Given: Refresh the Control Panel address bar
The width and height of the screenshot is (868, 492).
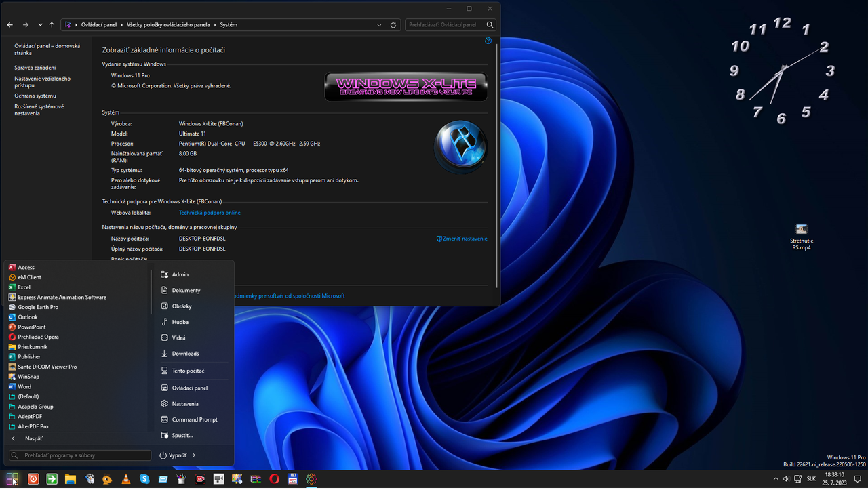Looking at the screenshot, I should click(393, 24).
